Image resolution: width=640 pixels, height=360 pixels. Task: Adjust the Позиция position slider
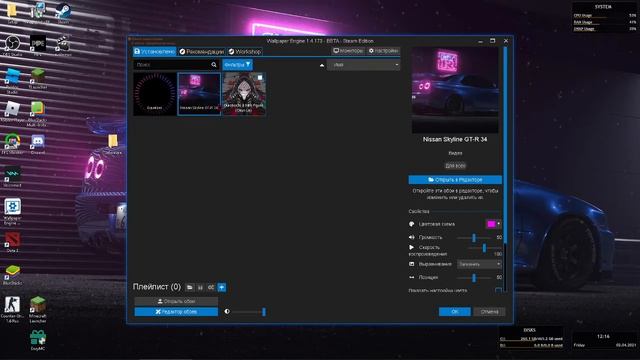pos(474,278)
